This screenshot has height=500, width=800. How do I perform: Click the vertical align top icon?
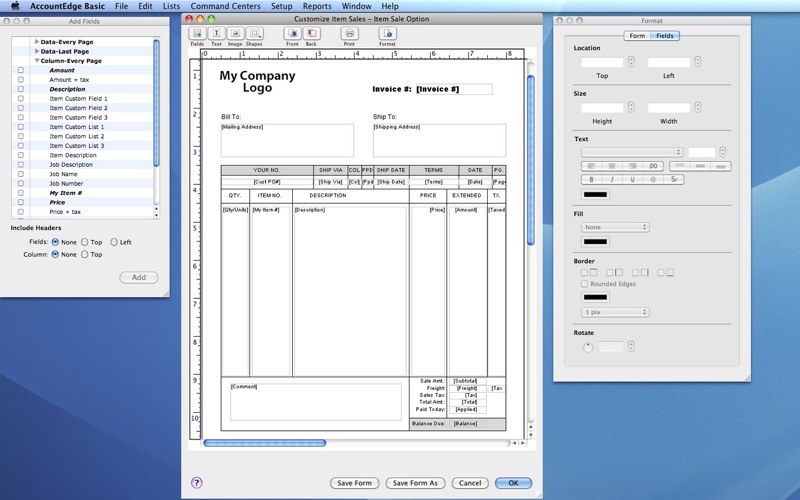(x=680, y=166)
